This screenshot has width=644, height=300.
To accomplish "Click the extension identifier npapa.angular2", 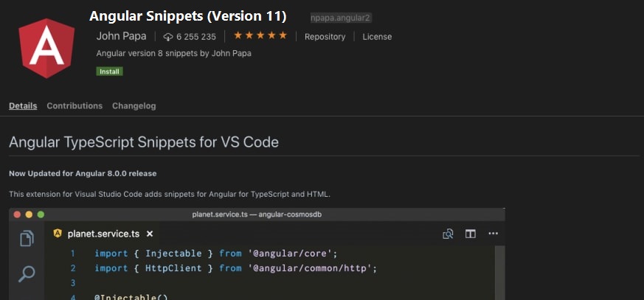I will (x=341, y=18).
